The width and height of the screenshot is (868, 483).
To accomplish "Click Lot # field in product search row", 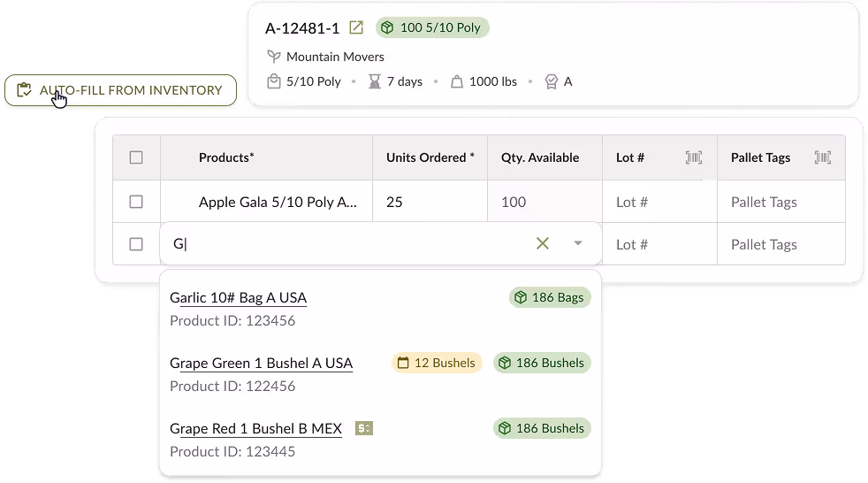I will [660, 244].
